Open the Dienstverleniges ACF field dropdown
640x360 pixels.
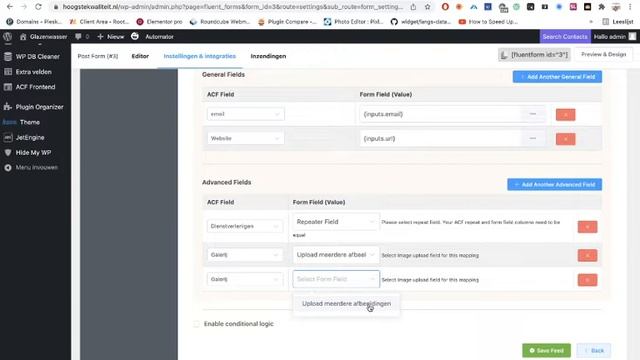(244, 226)
